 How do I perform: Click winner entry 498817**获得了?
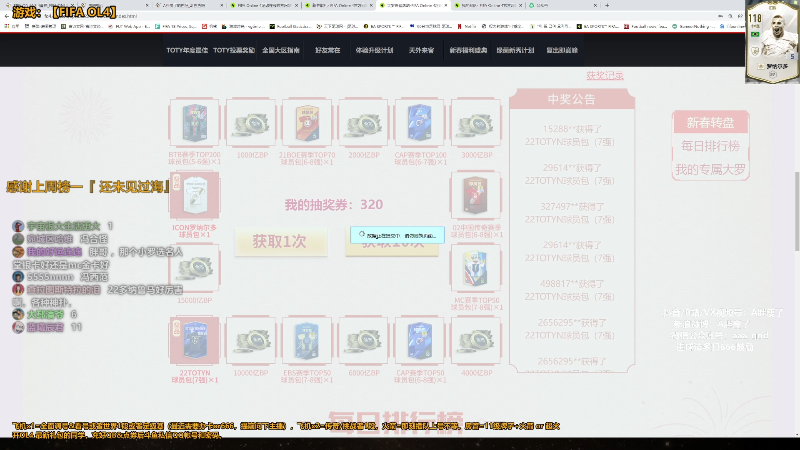[x=571, y=284]
